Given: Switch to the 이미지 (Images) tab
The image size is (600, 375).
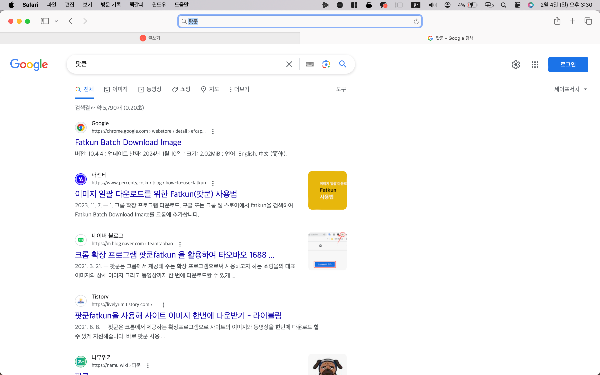Looking at the screenshot, I should (116, 90).
